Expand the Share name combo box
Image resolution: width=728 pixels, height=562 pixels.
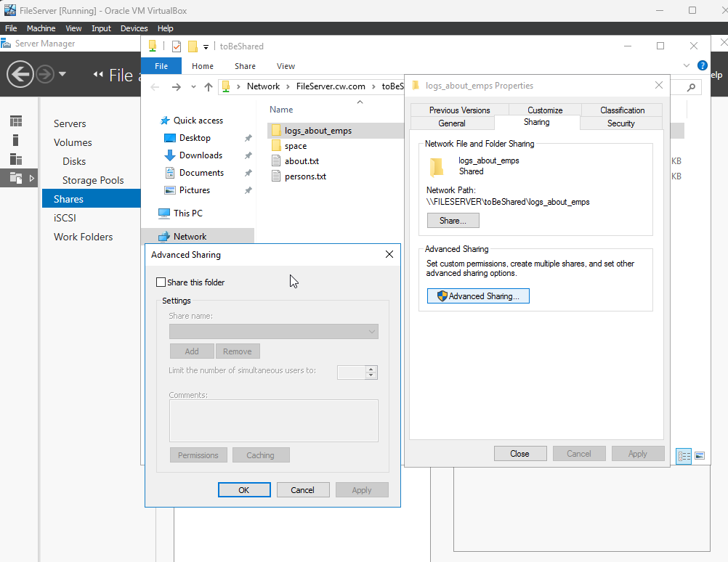(273, 331)
